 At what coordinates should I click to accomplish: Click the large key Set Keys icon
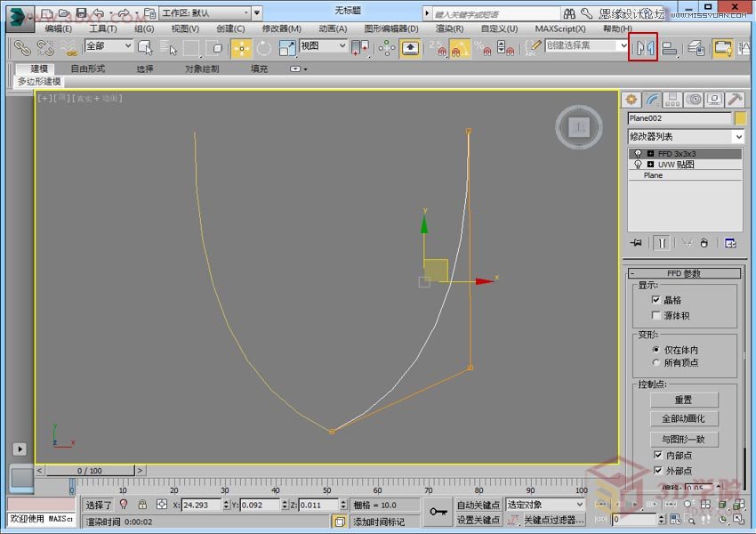(x=438, y=512)
